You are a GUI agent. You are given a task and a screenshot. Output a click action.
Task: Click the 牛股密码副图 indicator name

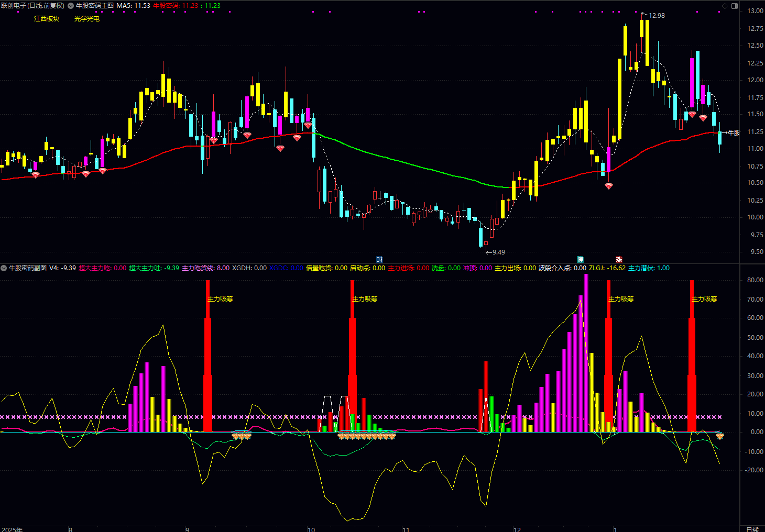(28, 268)
